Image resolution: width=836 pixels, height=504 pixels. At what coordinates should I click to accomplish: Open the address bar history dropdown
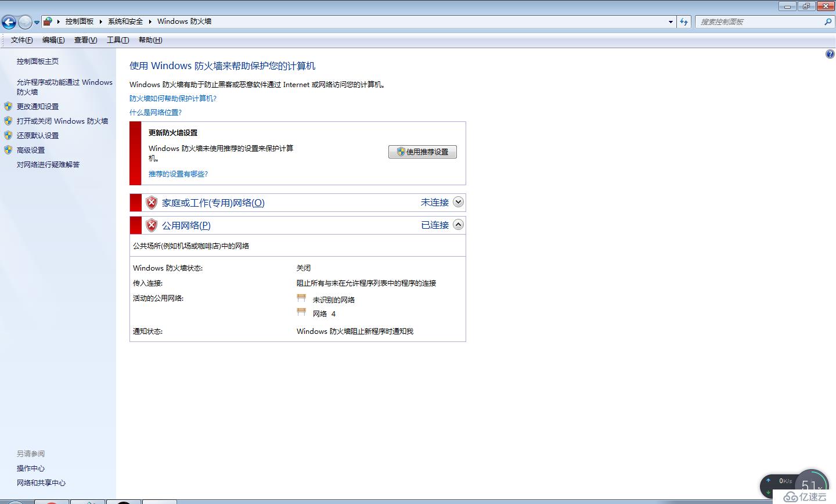tap(671, 22)
